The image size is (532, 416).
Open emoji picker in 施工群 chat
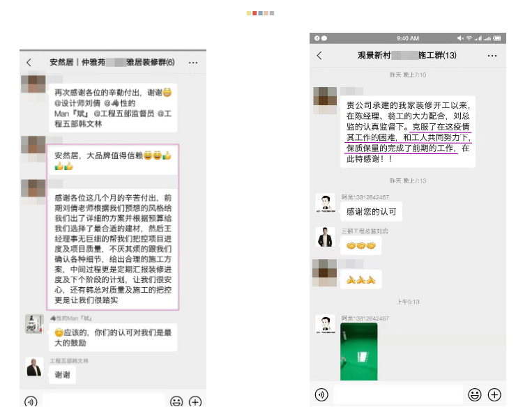[x=475, y=394]
